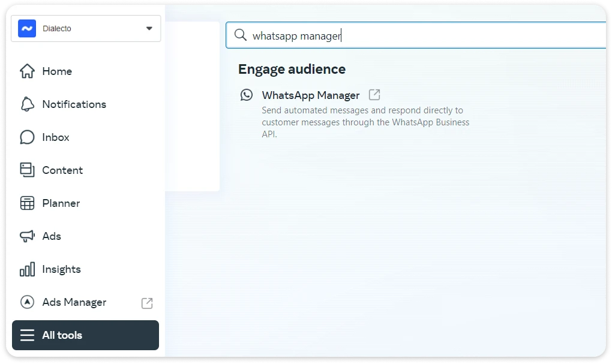Image resolution: width=612 pixels, height=364 pixels.
Task: Open Notifications via the bell icon
Action: click(x=27, y=104)
